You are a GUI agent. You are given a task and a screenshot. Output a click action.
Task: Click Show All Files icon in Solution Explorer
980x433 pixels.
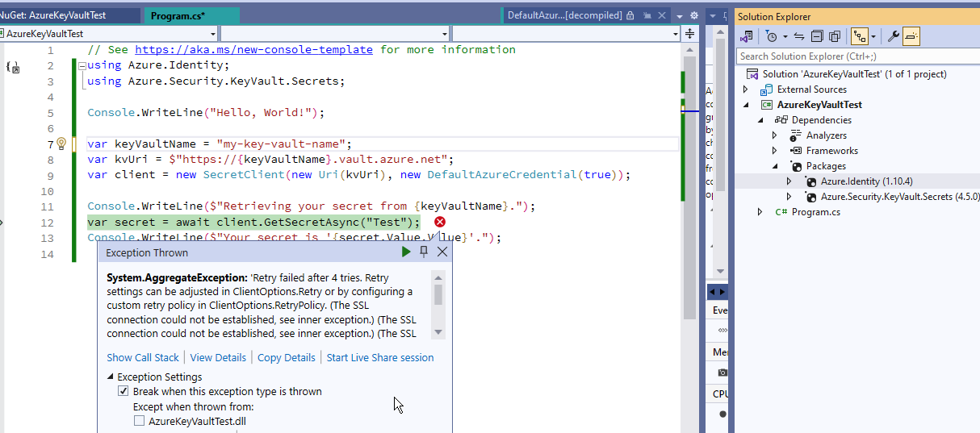(835, 36)
